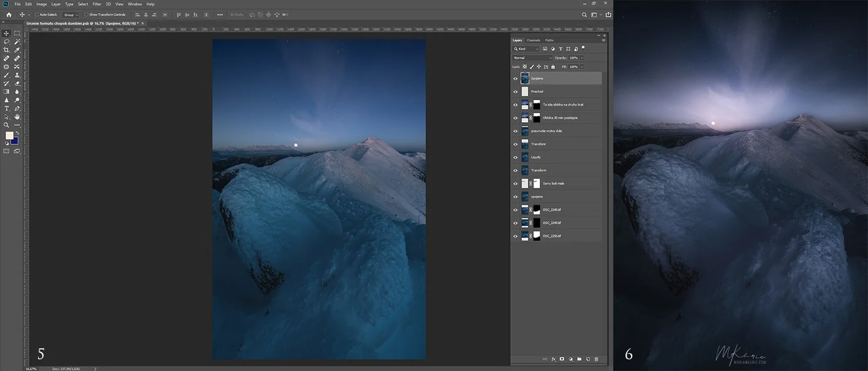
Task: Enable Show Transform Controls checkbox
Action: pos(87,14)
